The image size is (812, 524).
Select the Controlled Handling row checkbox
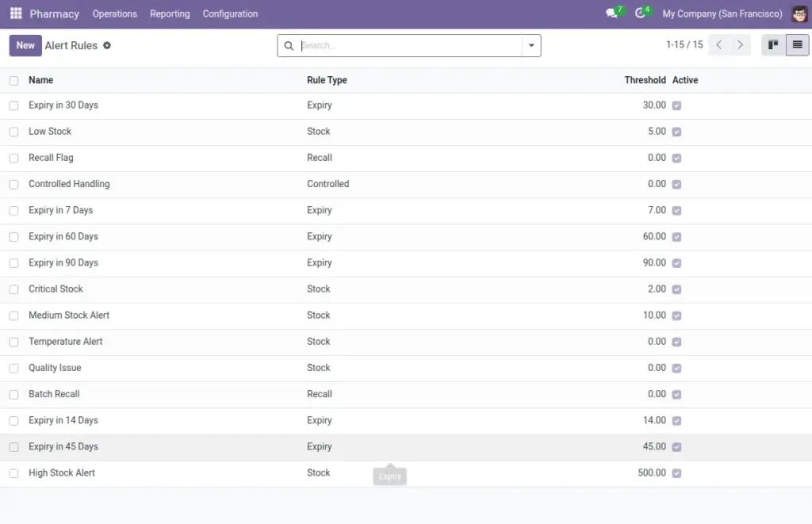tap(14, 185)
